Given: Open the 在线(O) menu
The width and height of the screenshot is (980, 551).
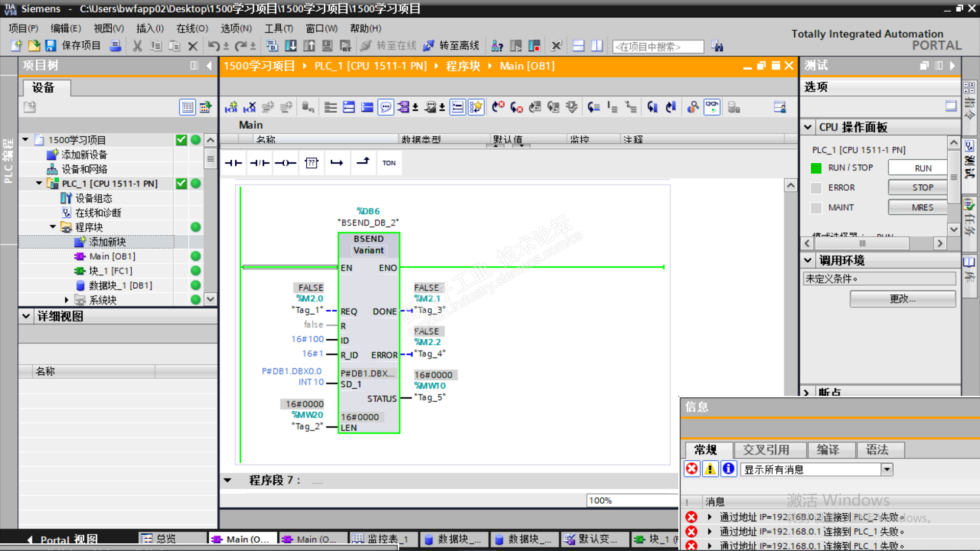Looking at the screenshot, I should [x=192, y=29].
